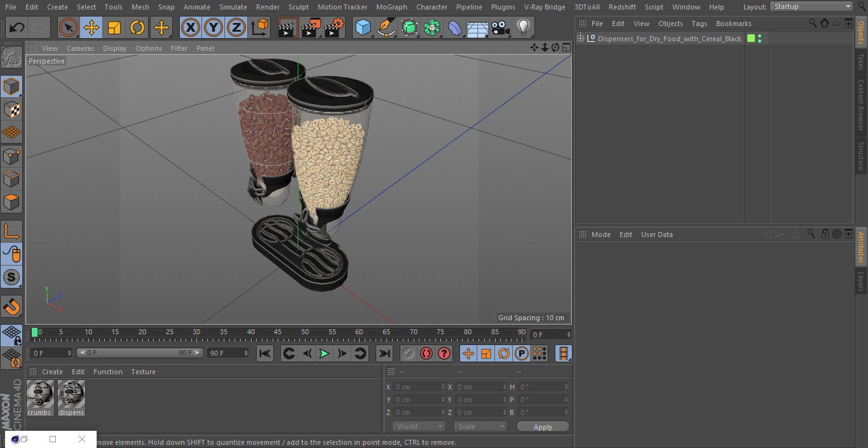Open the Scale mode dropdown
Viewport: 868px width, 448px height.
click(x=480, y=426)
